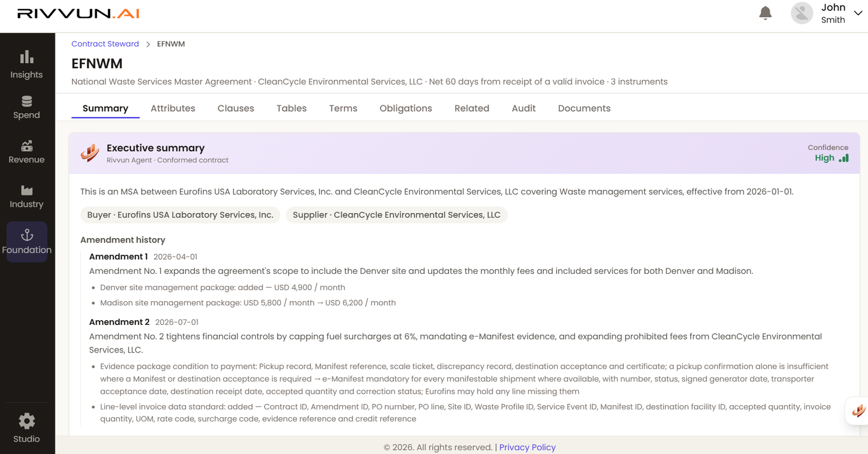Open the Industry factory icon
Image resolution: width=868 pixels, height=454 pixels.
[27, 190]
